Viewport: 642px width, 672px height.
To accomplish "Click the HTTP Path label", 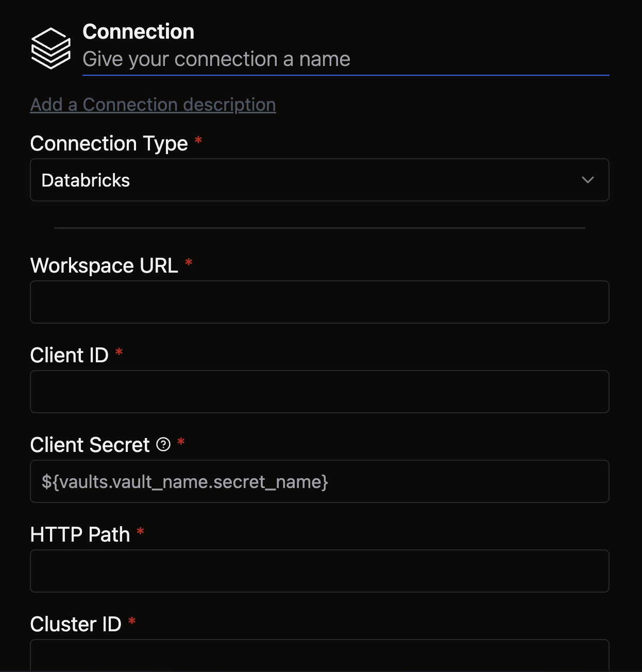I will (x=80, y=534).
